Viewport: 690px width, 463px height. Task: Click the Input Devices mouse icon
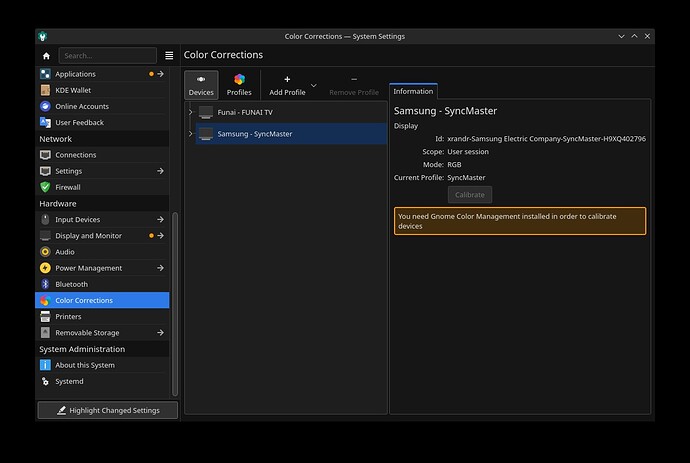[45, 219]
